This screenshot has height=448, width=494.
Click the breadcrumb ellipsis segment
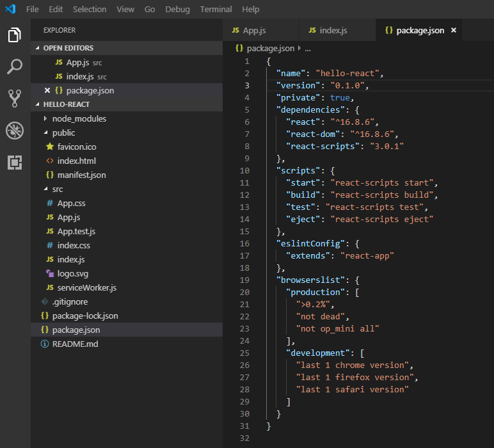click(308, 49)
